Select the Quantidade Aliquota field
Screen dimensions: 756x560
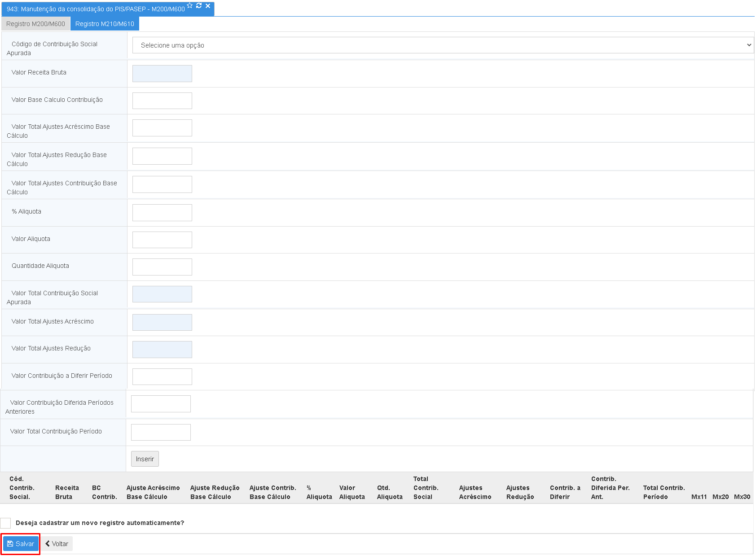(162, 267)
